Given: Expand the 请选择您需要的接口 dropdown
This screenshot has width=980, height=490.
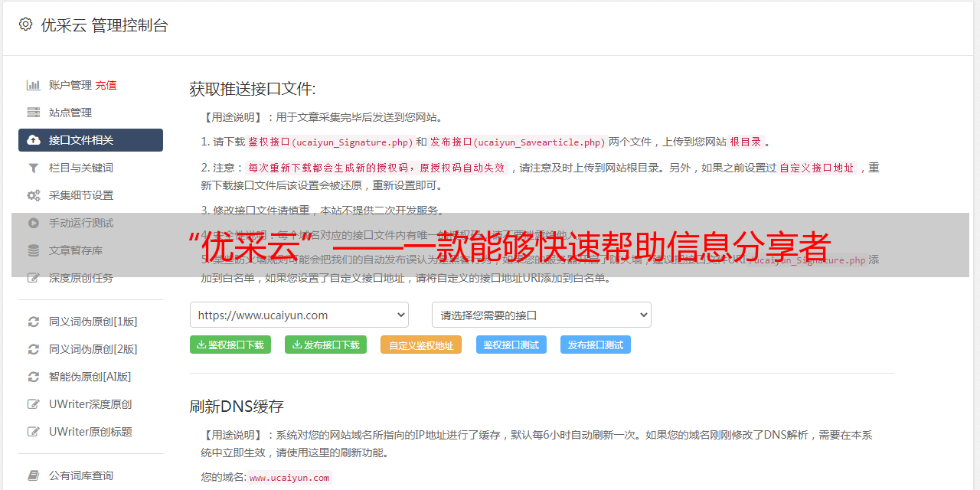Looking at the screenshot, I should point(541,315).
